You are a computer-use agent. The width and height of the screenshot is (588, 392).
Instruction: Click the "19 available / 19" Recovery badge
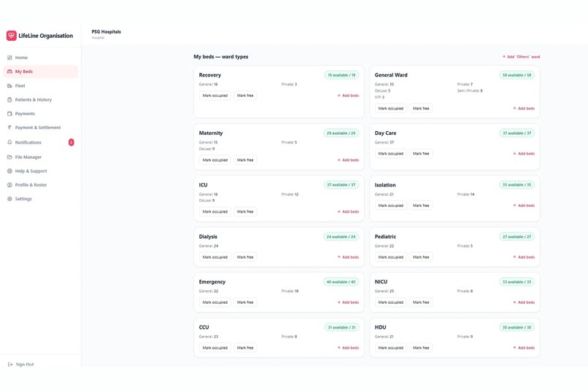341,75
